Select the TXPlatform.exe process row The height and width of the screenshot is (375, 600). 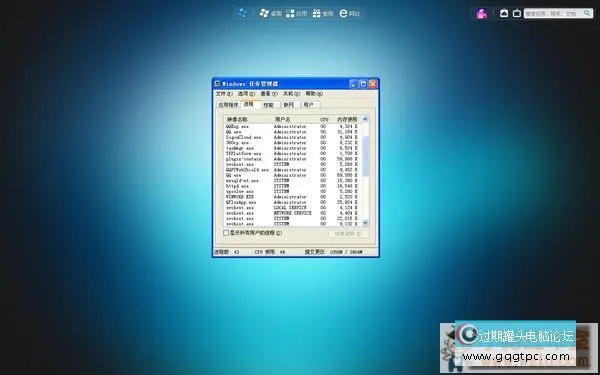click(x=292, y=153)
